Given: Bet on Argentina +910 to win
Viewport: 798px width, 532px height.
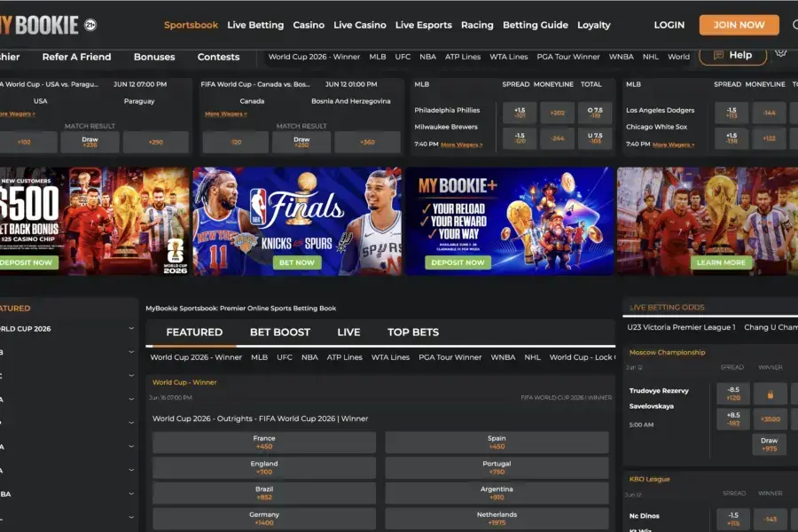Looking at the screenshot, I should [x=497, y=493].
